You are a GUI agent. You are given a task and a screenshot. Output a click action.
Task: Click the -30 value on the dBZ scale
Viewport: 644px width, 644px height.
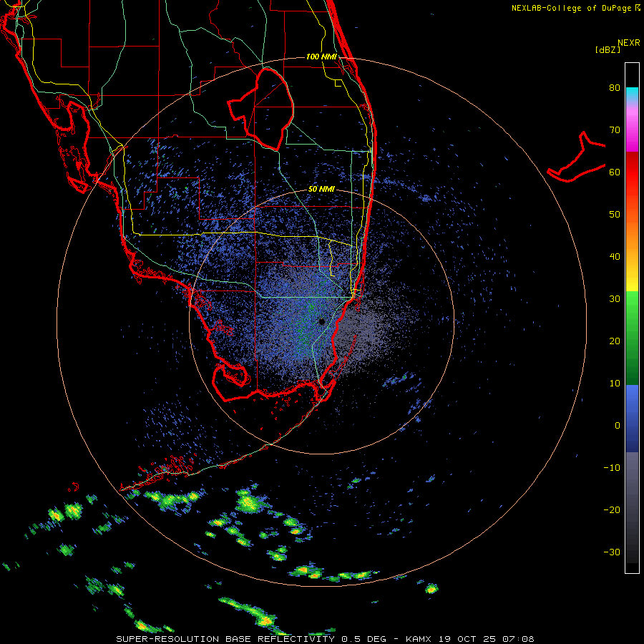pos(612,552)
